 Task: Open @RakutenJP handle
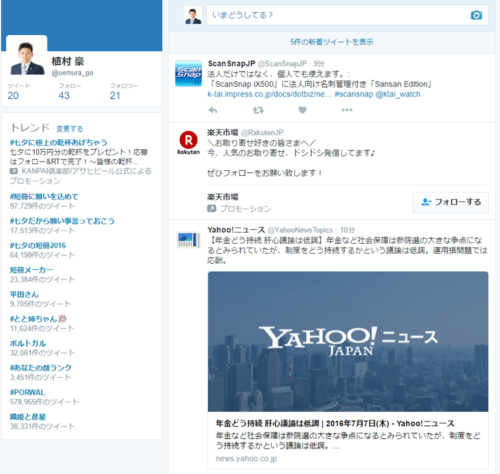pyautogui.click(x=262, y=133)
